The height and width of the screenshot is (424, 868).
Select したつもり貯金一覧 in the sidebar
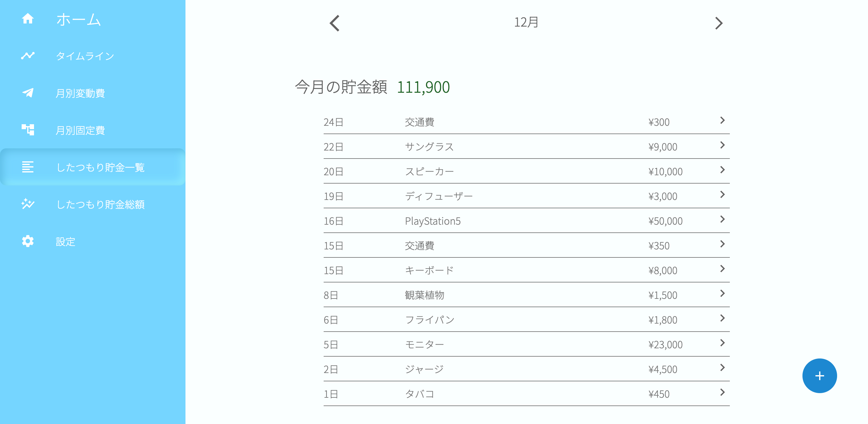coord(101,167)
